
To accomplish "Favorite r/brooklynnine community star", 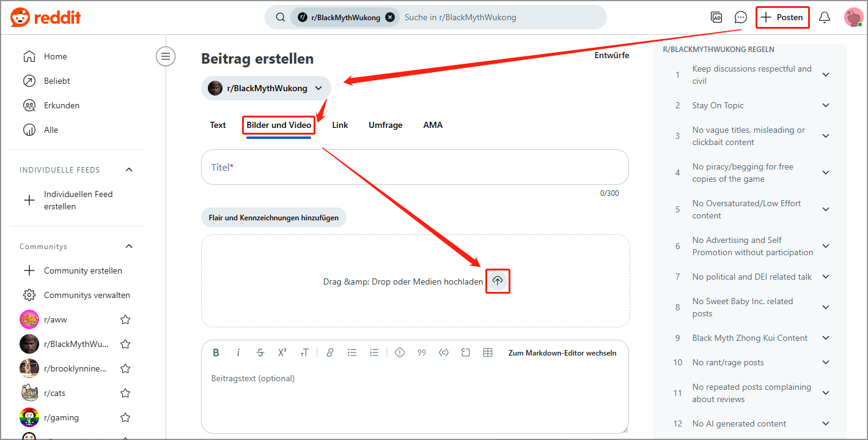I will tap(125, 368).
